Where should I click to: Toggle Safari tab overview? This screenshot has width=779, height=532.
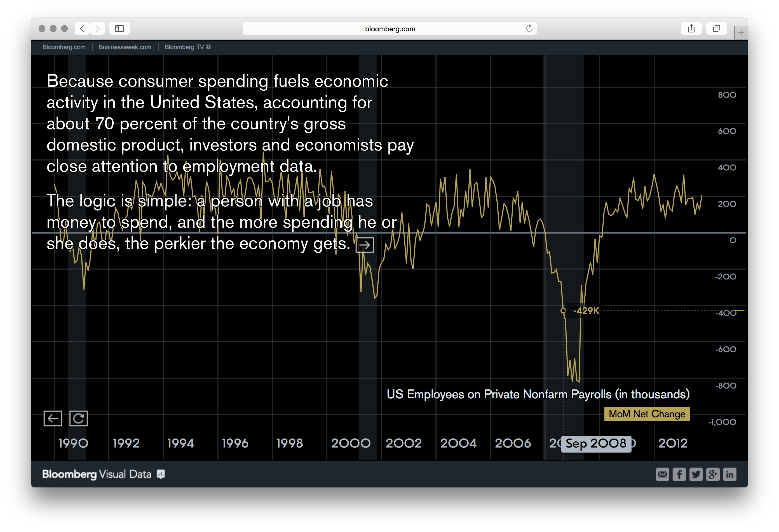716,29
